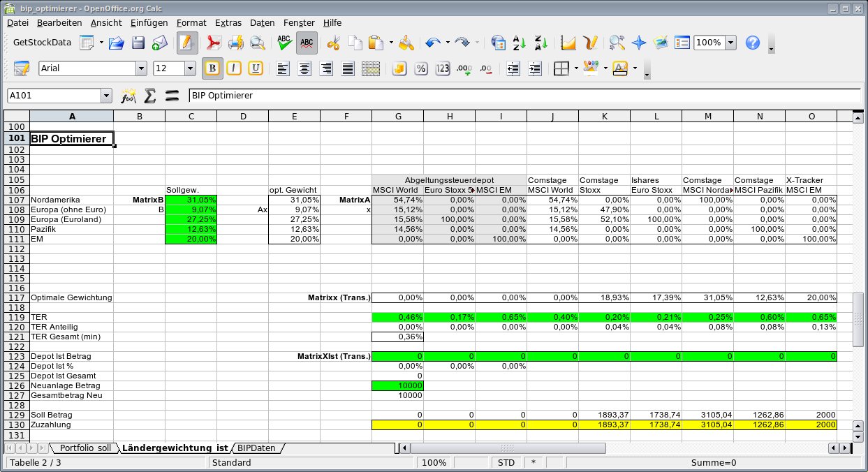Open Data Sources icon
Screen dimensions: 868x472
click(682, 43)
